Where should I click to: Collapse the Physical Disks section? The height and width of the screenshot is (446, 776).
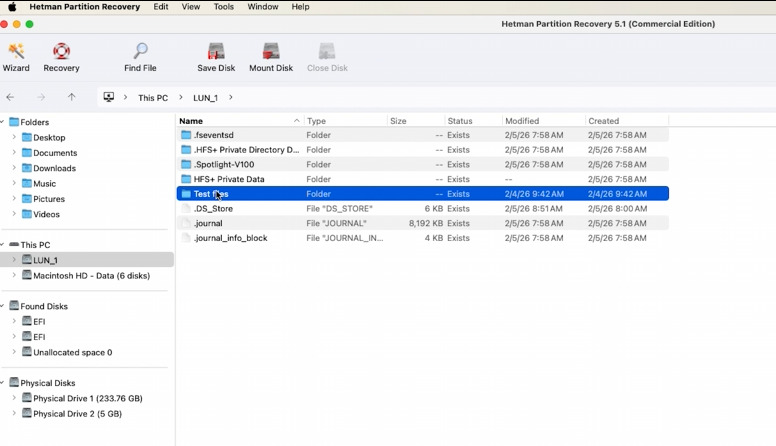point(2,383)
